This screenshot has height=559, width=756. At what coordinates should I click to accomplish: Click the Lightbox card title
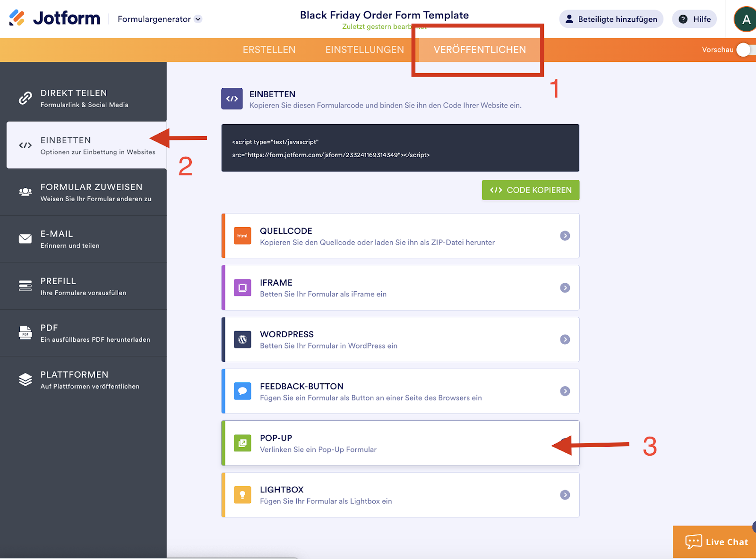click(x=282, y=490)
